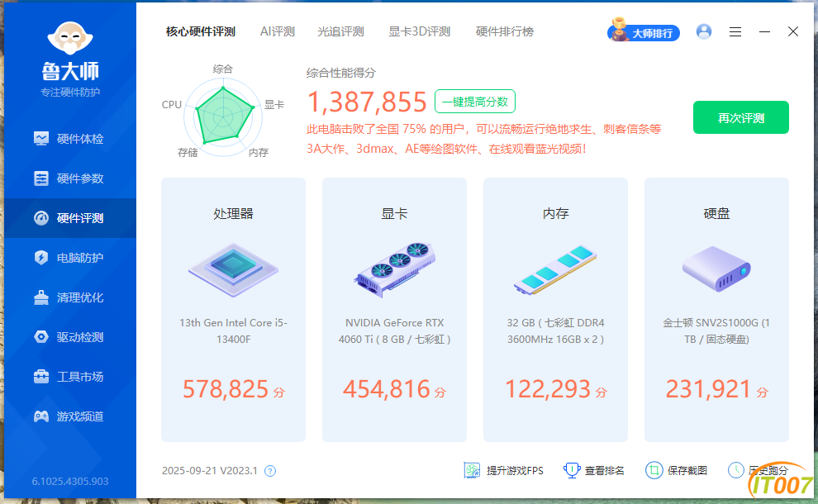Open 大师排行 ranking badge
This screenshot has height=504, width=818.
pyautogui.click(x=643, y=32)
